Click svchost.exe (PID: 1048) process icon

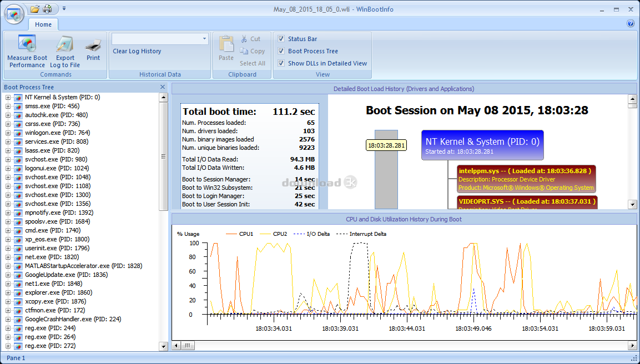click(x=18, y=177)
